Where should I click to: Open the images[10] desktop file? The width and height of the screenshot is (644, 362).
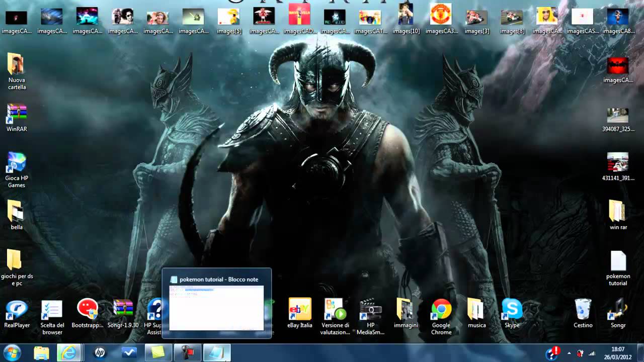pyautogui.click(x=406, y=20)
